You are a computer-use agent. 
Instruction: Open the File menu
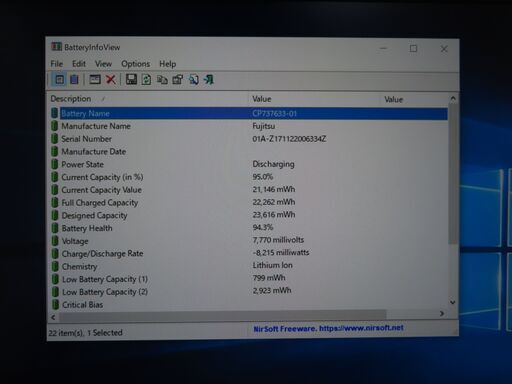(57, 64)
